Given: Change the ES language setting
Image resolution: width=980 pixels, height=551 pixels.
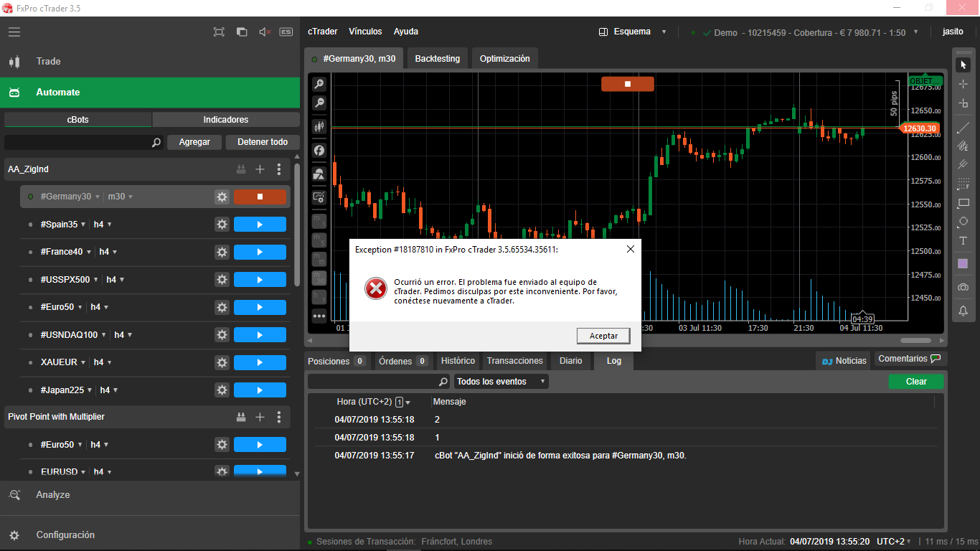Looking at the screenshot, I should [286, 32].
